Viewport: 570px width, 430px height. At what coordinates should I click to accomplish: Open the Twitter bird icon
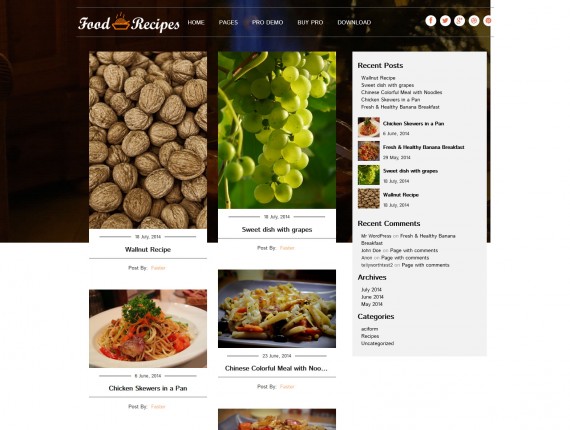pyautogui.click(x=445, y=21)
